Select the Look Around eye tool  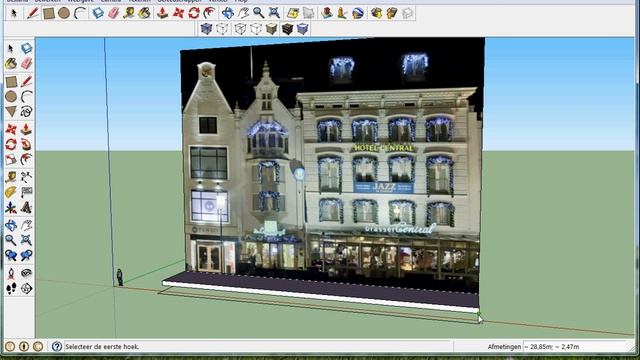tap(26, 273)
